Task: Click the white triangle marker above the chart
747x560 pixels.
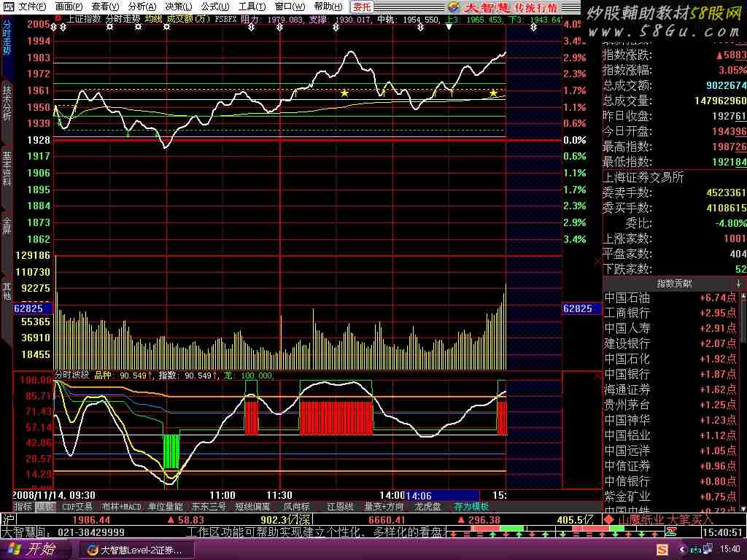Action: (x=449, y=27)
